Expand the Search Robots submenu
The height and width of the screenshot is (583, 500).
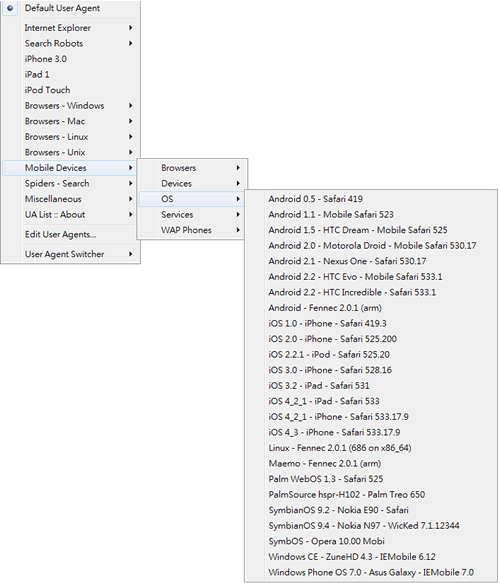point(71,44)
